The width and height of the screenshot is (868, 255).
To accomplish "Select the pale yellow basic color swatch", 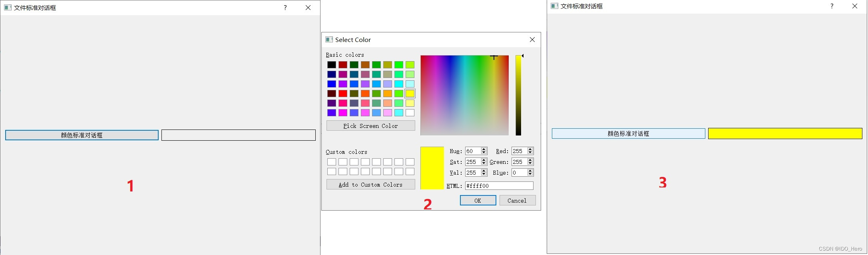I will (410, 103).
